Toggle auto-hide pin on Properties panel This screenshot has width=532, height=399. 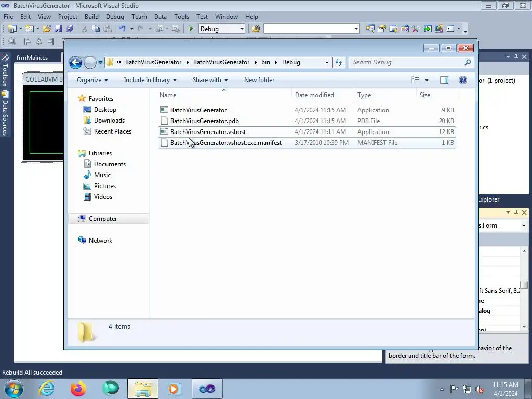(x=516, y=212)
